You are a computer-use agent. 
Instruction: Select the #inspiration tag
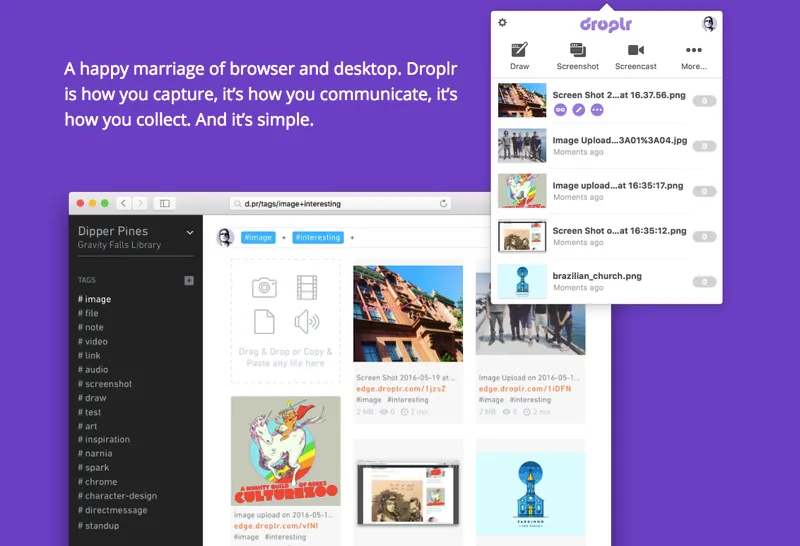pyautogui.click(x=104, y=439)
